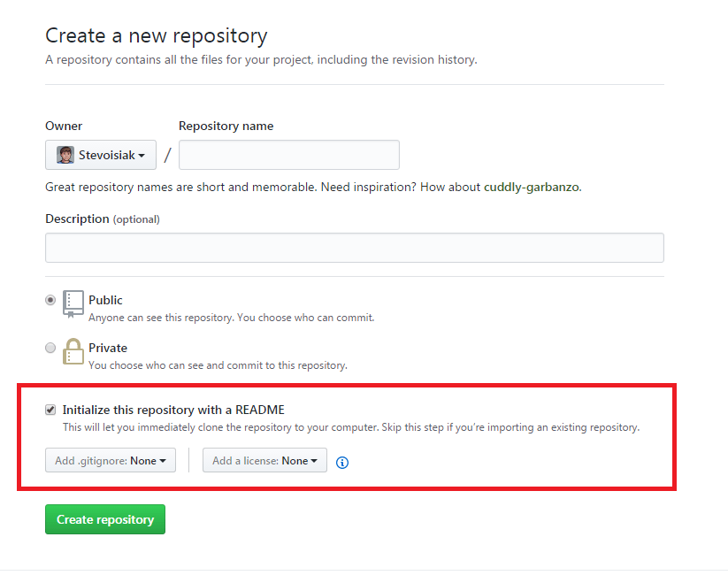Click the license info icon

click(x=342, y=463)
